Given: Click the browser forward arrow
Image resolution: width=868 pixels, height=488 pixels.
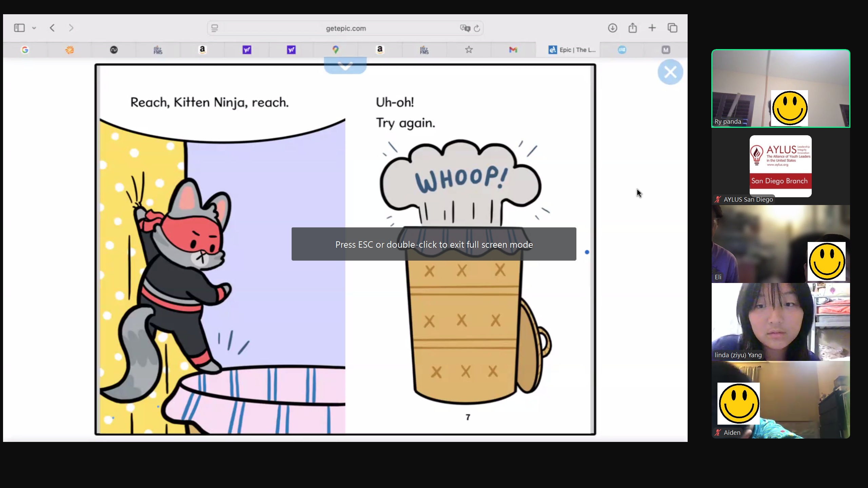Looking at the screenshot, I should 71,28.
